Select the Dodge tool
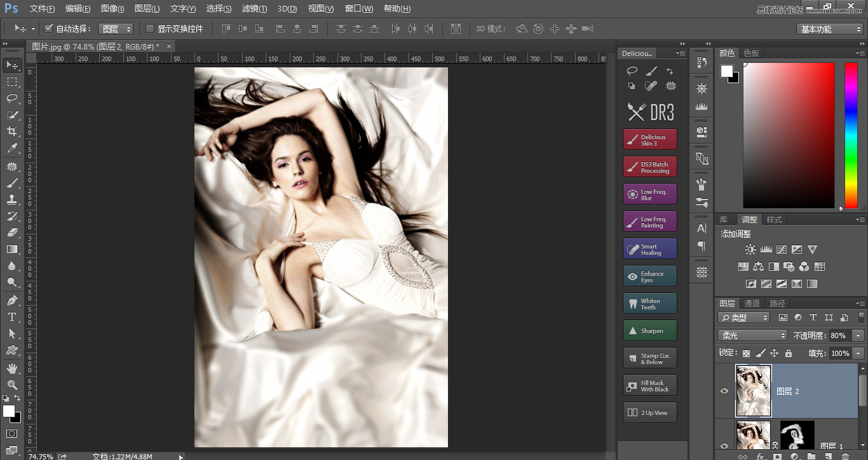This screenshot has width=868, height=460. (x=12, y=282)
